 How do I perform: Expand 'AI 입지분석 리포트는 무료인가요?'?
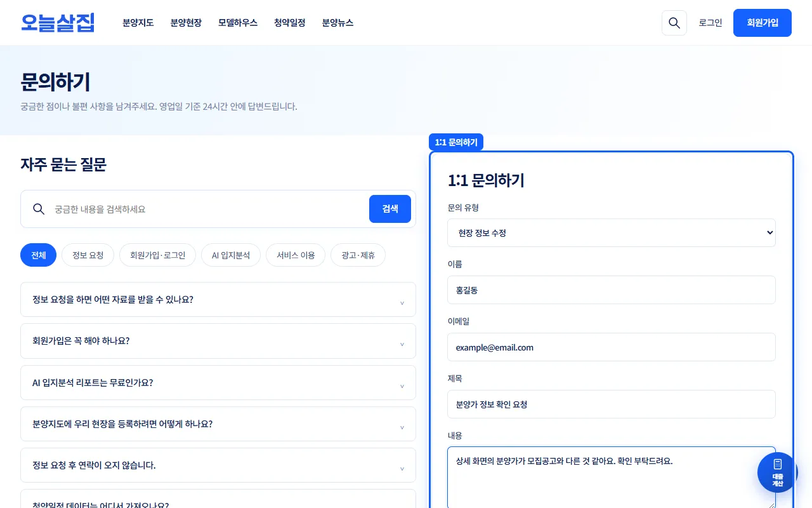pyautogui.click(x=218, y=383)
